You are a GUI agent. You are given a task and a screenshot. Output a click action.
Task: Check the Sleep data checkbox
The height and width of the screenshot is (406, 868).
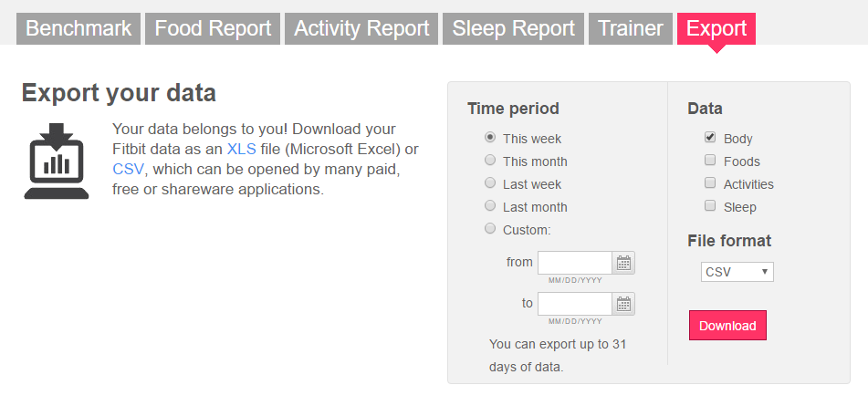click(x=710, y=206)
